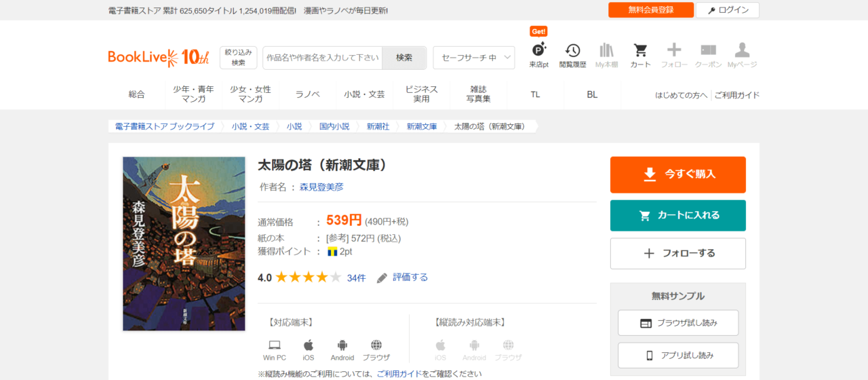Viewport: 868px width, 380px height.
Task: Click the search text input field
Action: [x=322, y=58]
